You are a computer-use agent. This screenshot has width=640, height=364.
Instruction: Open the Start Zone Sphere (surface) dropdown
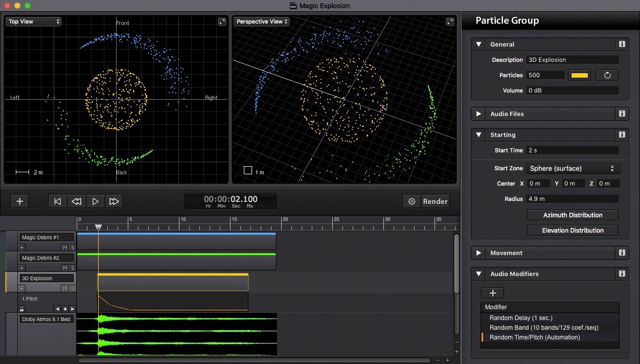pos(573,168)
